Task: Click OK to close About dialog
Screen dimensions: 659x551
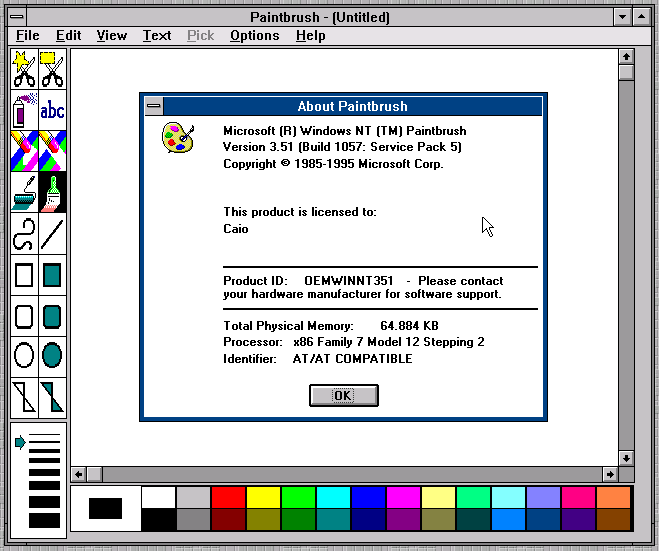Action: (344, 395)
